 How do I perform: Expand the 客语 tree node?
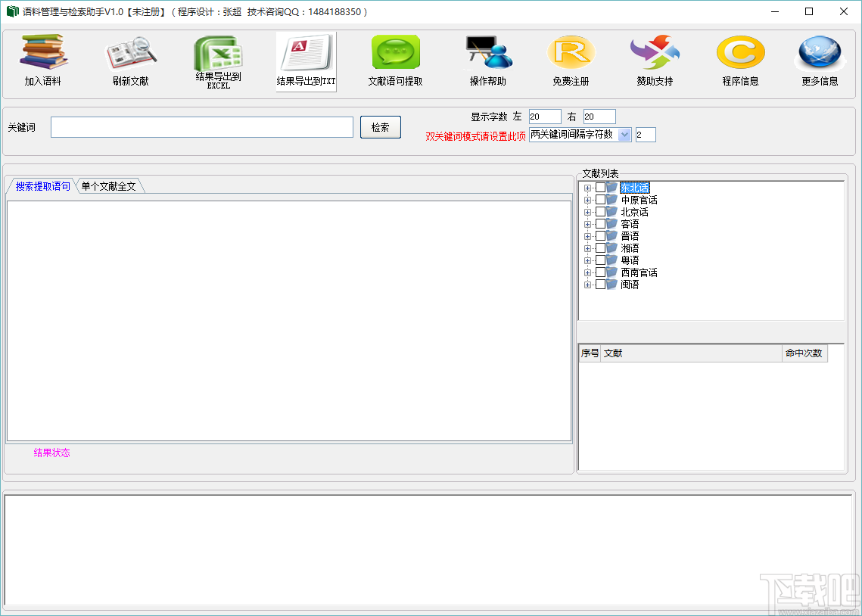click(x=588, y=224)
